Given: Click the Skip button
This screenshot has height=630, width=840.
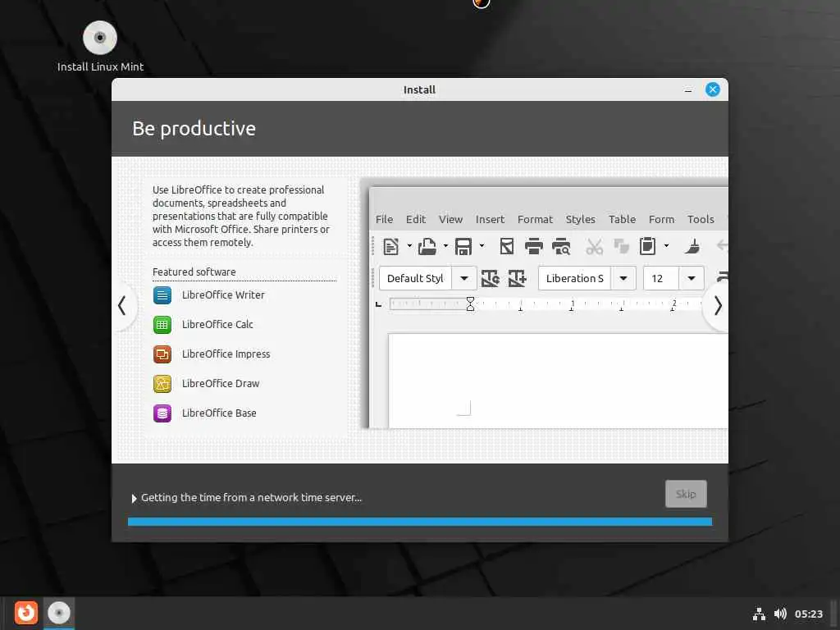Looking at the screenshot, I should [x=686, y=494].
